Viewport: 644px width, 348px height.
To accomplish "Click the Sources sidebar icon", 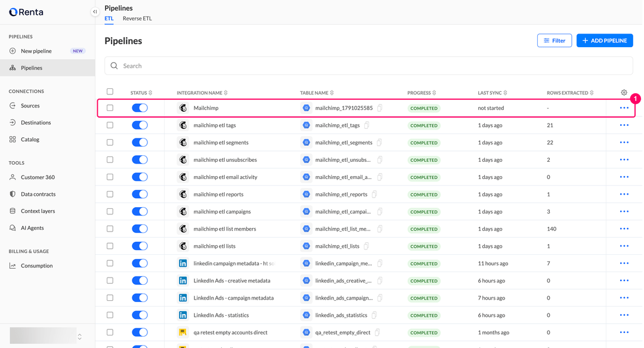I will pos(13,106).
